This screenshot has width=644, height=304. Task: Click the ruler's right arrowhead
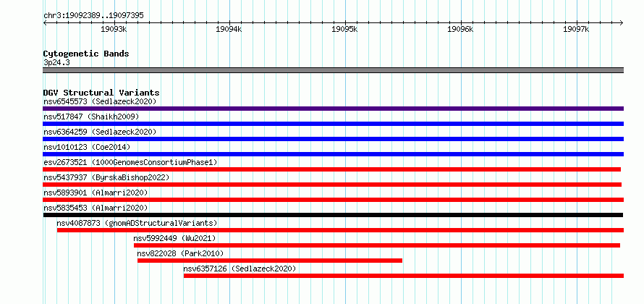coord(622,22)
